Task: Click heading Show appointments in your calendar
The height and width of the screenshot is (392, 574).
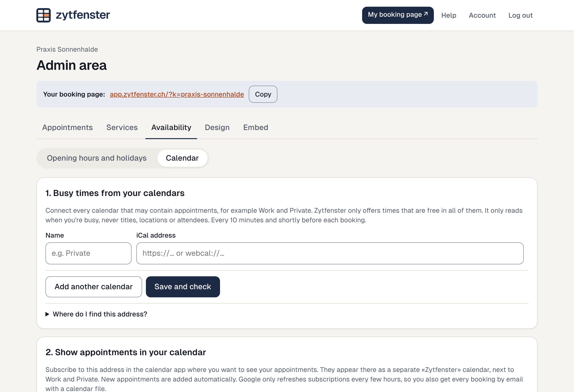Action: pyautogui.click(x=126, y=352)
